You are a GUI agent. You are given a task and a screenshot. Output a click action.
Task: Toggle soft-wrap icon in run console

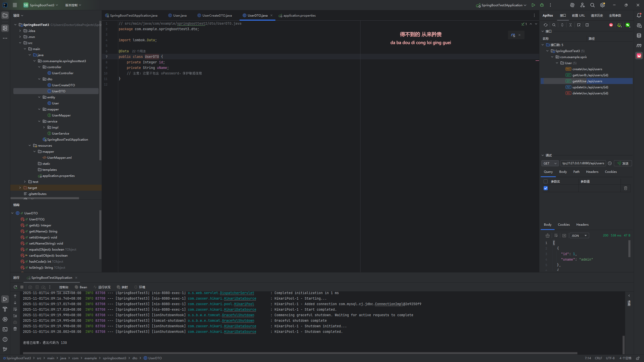click(x=15, y=309)
